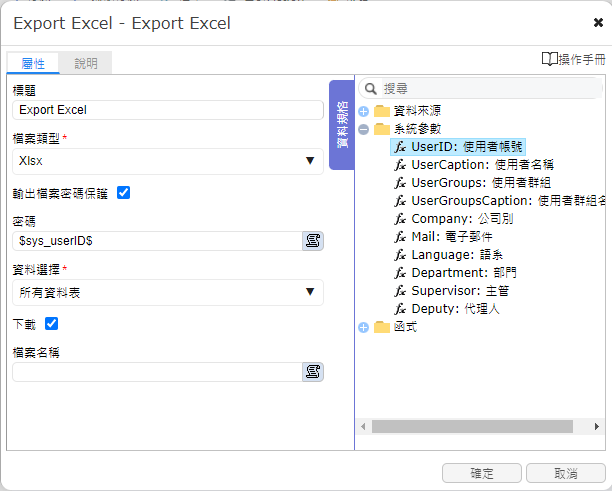Uncheck 輸出檔案密碼保護 checkbox
612x491 pixels.
click(124, 193)
